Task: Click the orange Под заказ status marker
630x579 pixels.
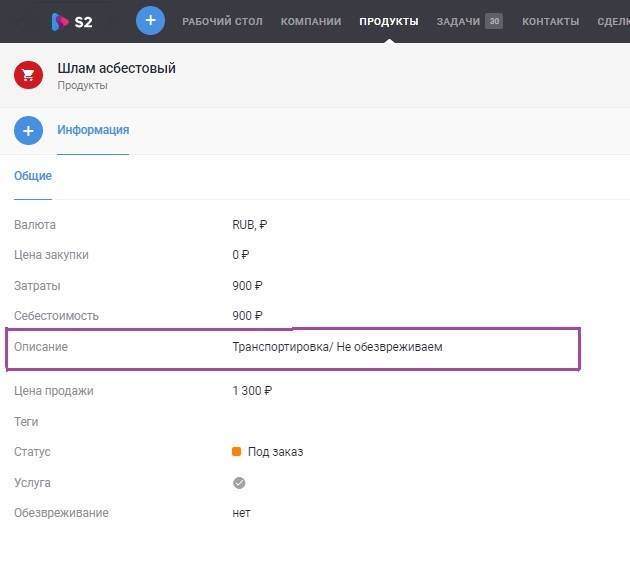Action: (237, 452)
